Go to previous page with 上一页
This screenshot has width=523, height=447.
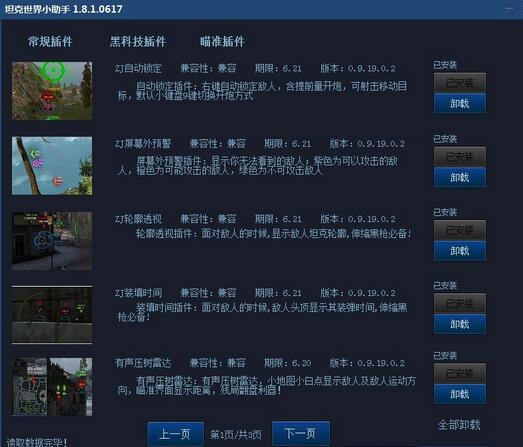(175, 434)
